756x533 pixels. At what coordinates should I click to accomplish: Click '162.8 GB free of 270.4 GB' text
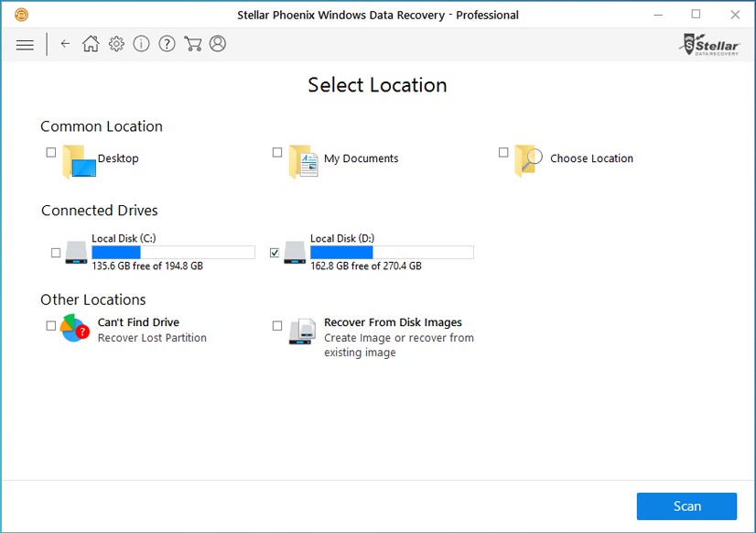tap(366, 266)
